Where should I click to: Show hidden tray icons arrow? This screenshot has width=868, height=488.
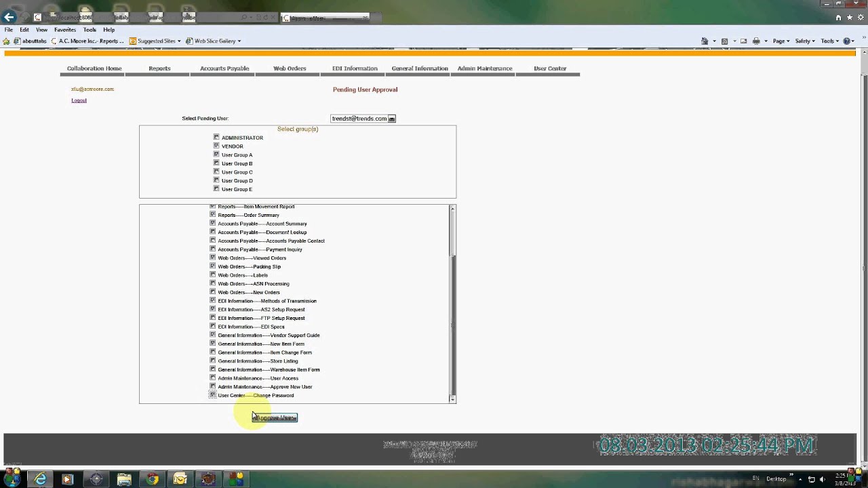pyautogui.click(x=800, y=479)
